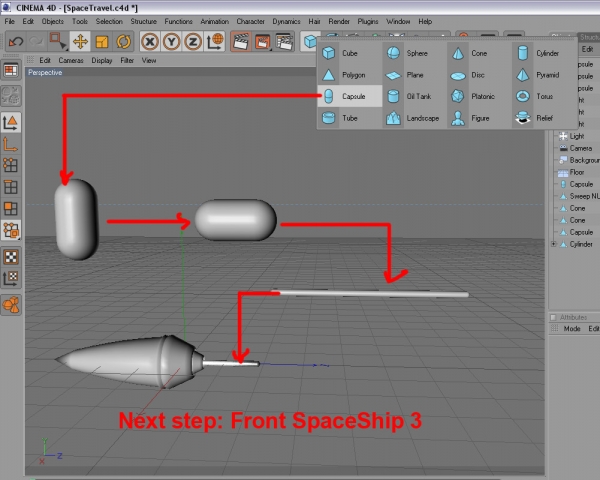The image size is (600, 480).
Task: Open the File menu
Action: 9,21
